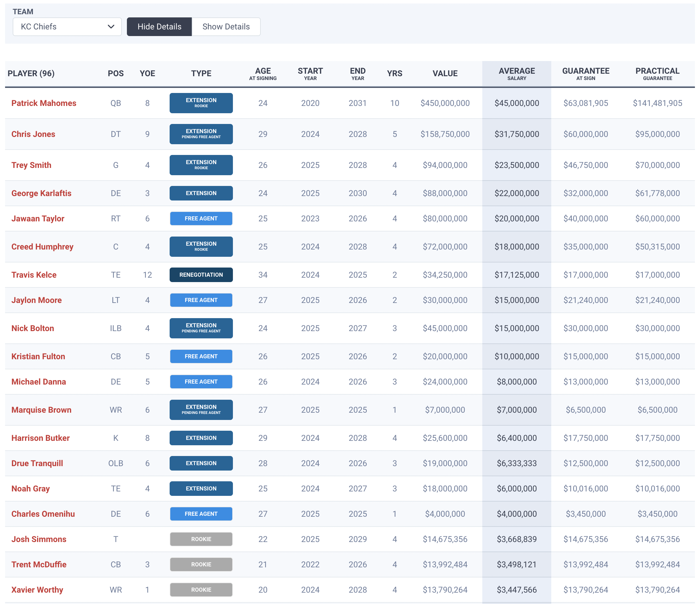Select the $31,750,000 average salary cell

pos(516,134)
